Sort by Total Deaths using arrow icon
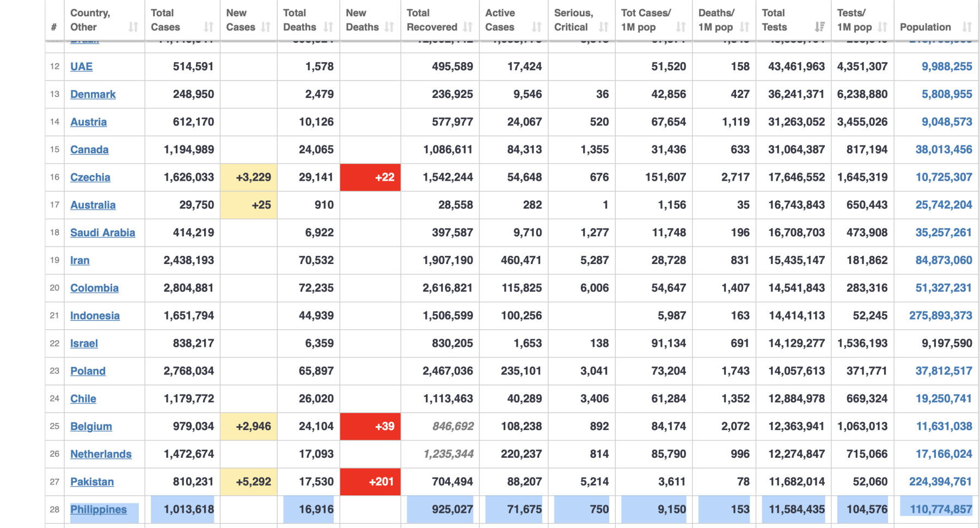The width and height of the screenshot is (980, 528). pos(328,27)
